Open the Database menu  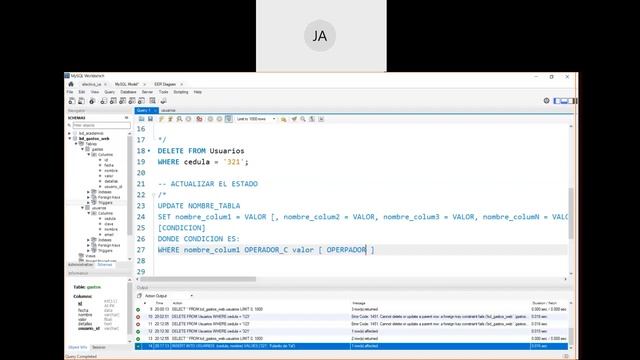(128, 92)
